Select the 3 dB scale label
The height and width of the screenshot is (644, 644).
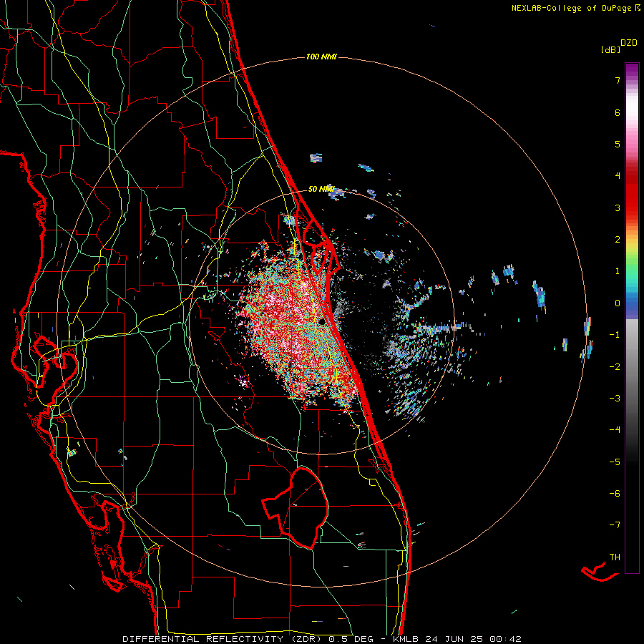coord(618,208)
